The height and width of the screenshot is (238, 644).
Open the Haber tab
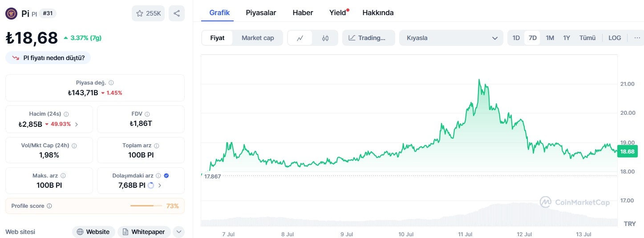pyautogui.click(x=303, y=12)
